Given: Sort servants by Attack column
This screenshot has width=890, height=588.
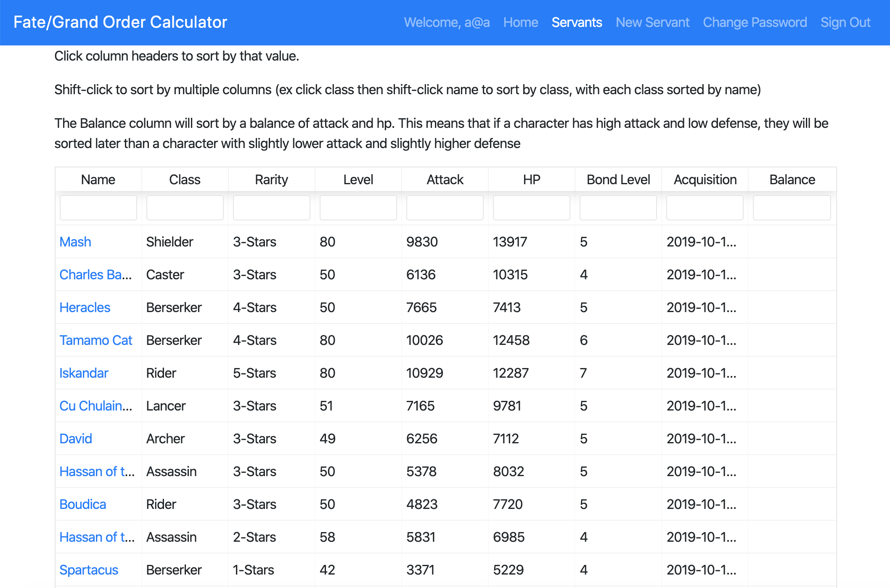Looking at the screenshot, I should 445,180.
